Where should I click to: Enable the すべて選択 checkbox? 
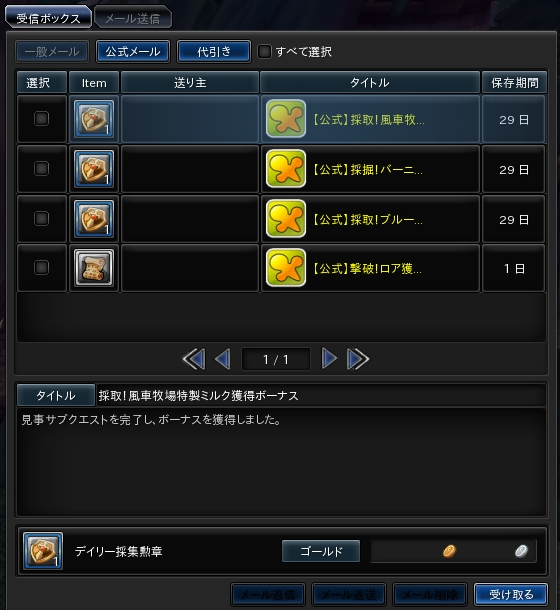(265, 51)
